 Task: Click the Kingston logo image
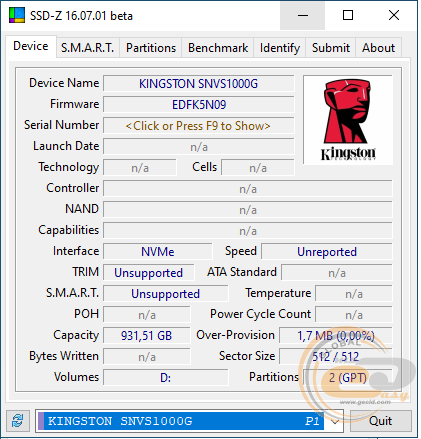click(348, 120)
